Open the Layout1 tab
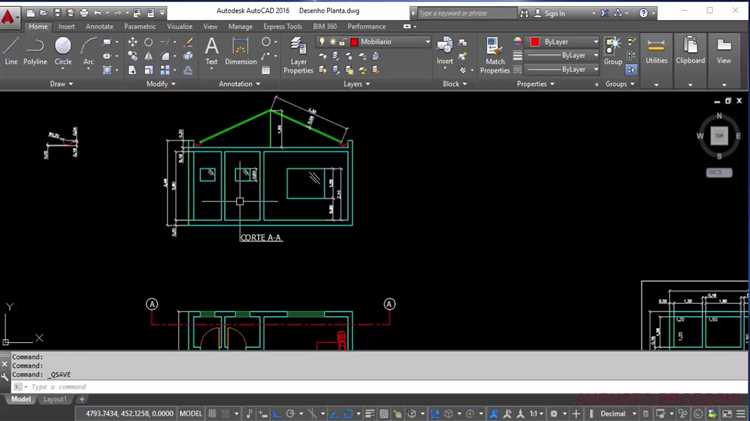 55,399
